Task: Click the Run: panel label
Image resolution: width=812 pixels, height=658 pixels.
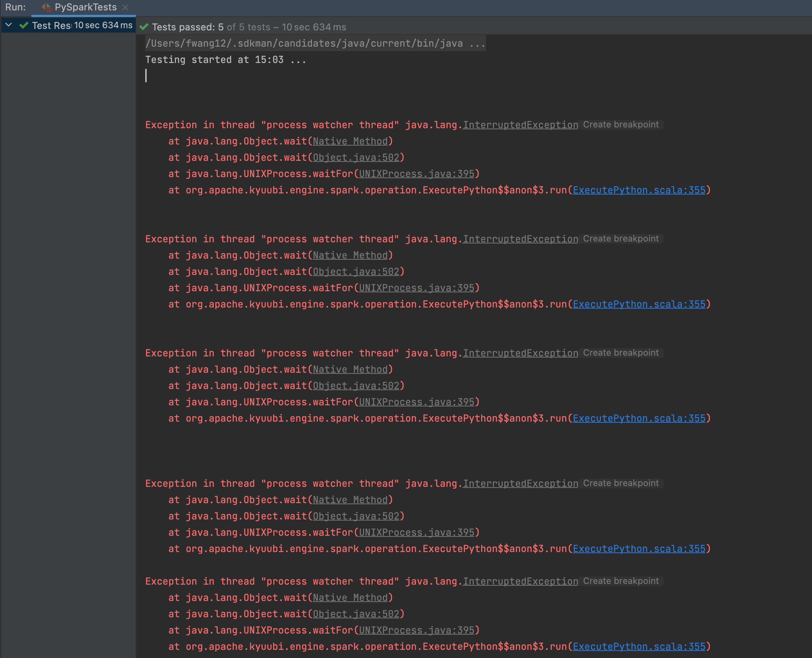Action: pyautogui.click(x=16, y=7)
